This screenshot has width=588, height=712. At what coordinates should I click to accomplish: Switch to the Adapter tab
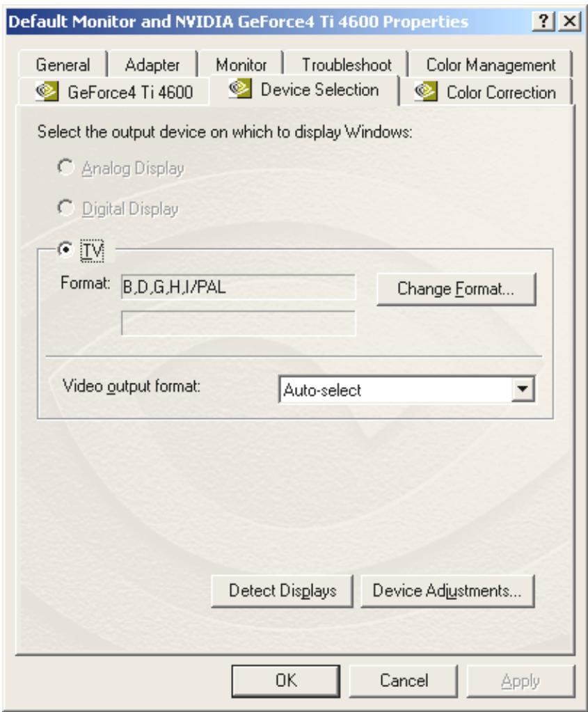[152, 65]
